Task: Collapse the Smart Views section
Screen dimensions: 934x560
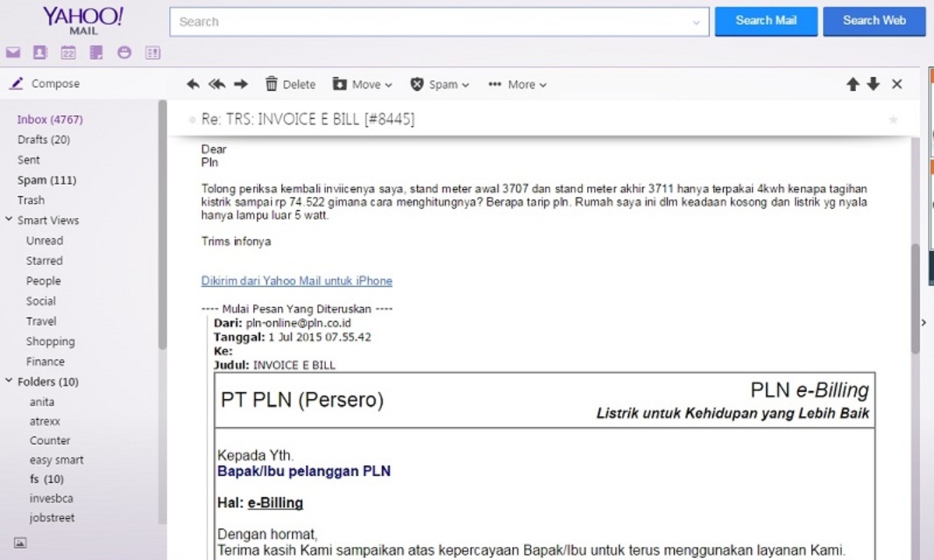Action: click(9, 220)
